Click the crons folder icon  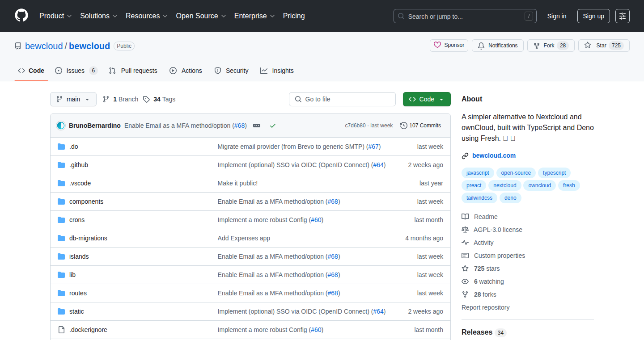[x=61, y=220]
